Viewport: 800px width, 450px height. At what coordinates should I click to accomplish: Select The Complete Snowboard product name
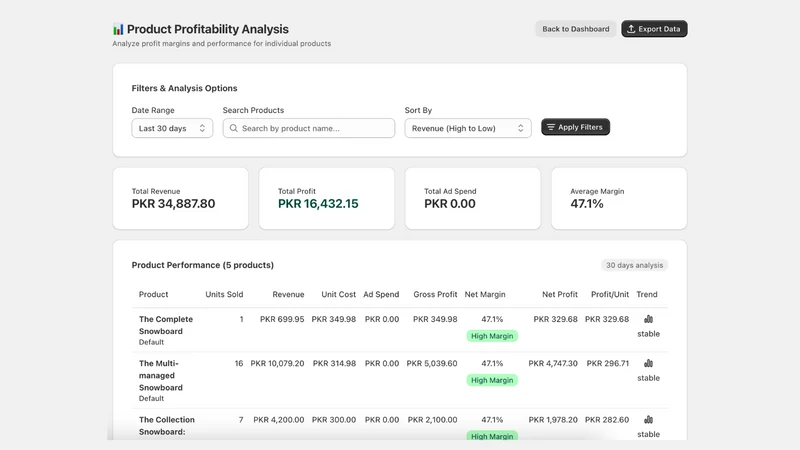(166, 325)
